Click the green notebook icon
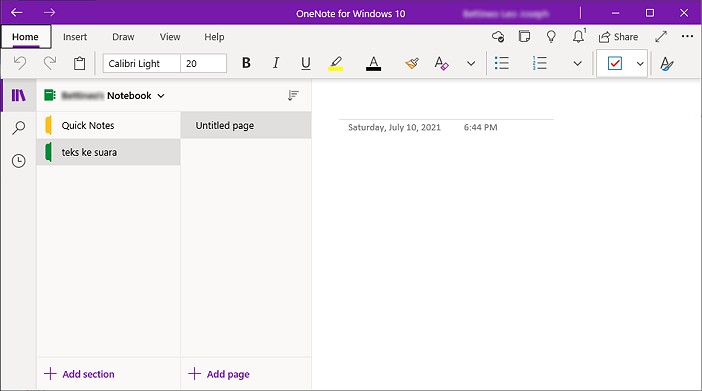 pyautogui.click(x=50, y=95)
